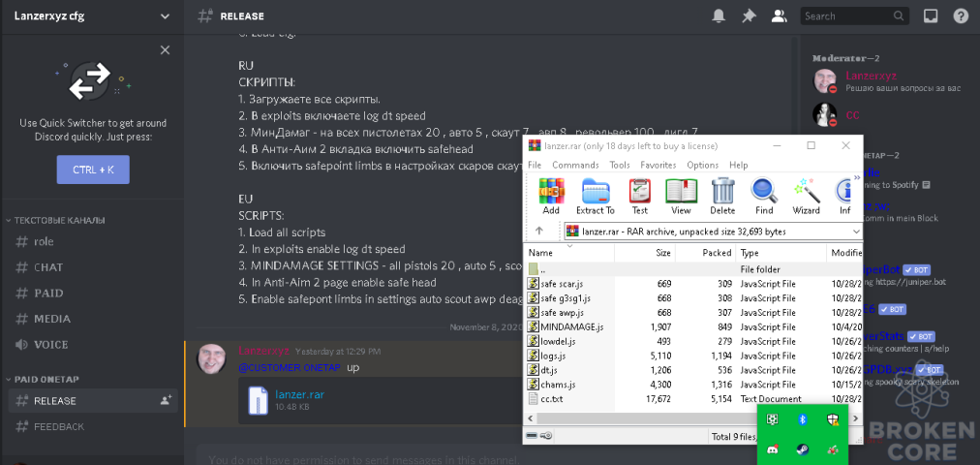The height and width of the screenshot is (465, 980).
Task: Click WinRAR Find icon
Action: [x=764, y=196]
